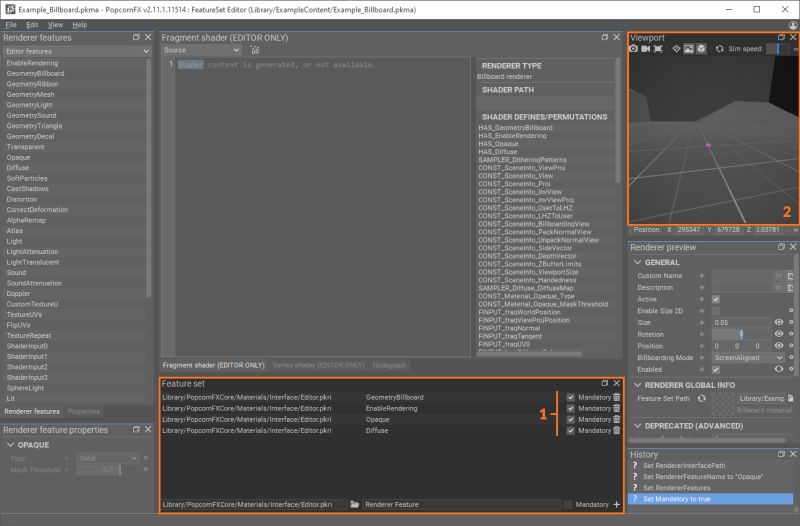Click the file icon after Library/Examp path

tap(790, 398)
